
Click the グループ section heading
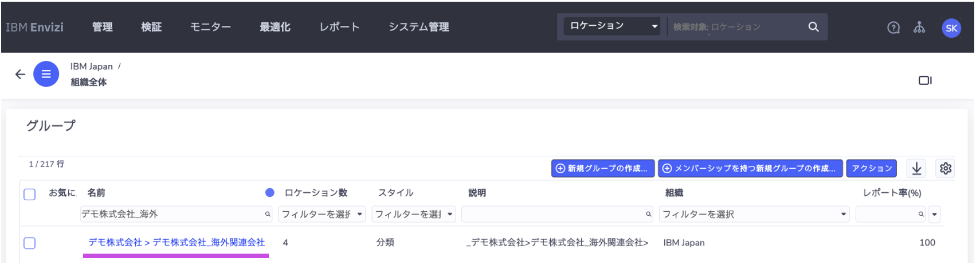[x=50, y=126]
